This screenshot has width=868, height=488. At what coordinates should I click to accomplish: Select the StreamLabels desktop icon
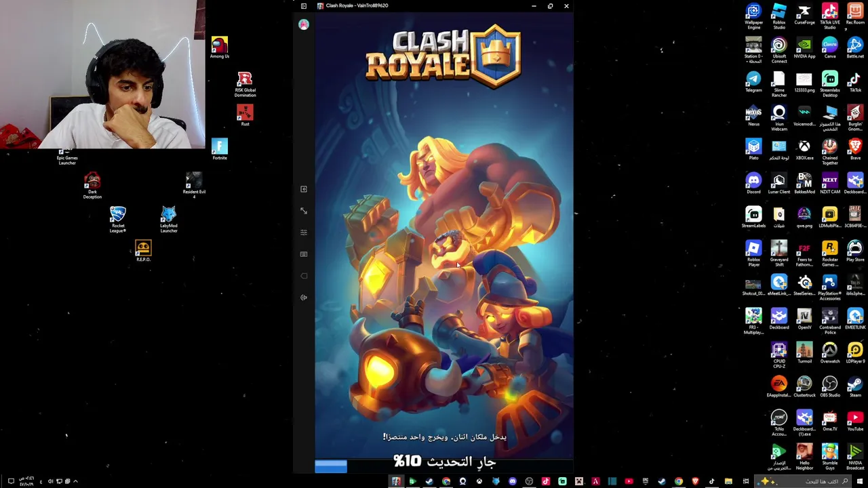tap(753, 217)
